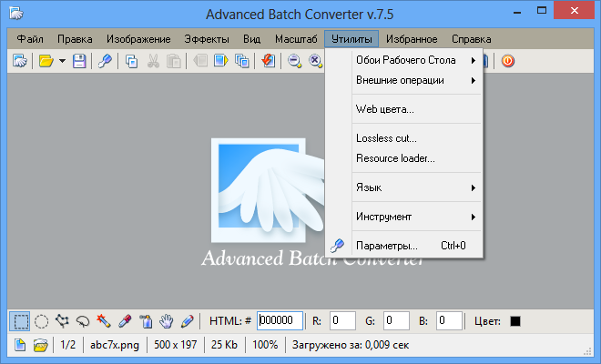Open the Файл menu
Image resolution: width=601 pixels, height=364 pixels.
(30, 39)
